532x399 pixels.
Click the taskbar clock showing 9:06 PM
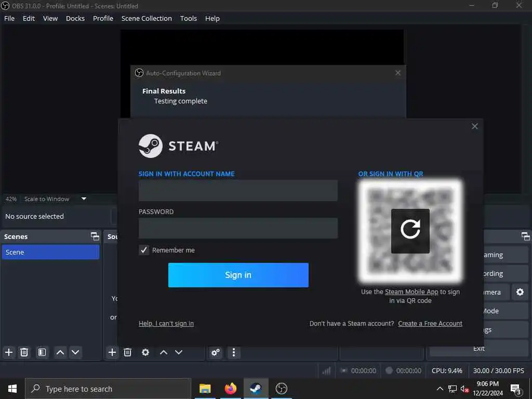tap(487, 389)
